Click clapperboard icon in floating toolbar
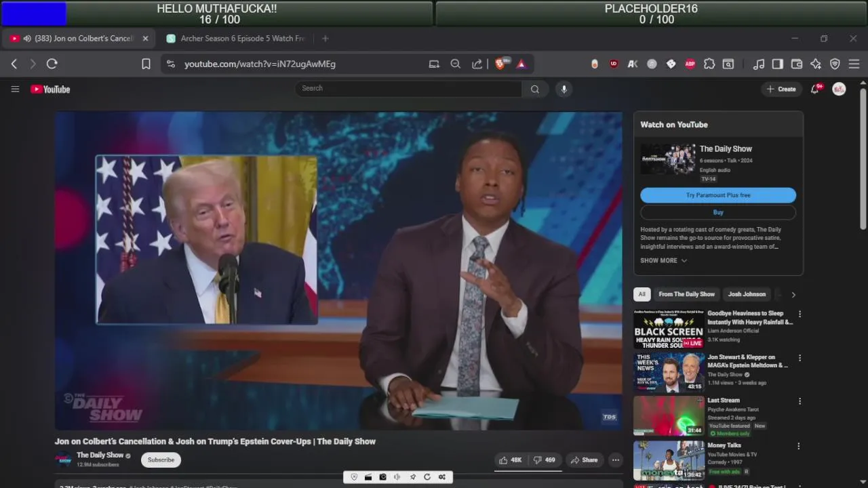868x488 pixels. point(368,477)
